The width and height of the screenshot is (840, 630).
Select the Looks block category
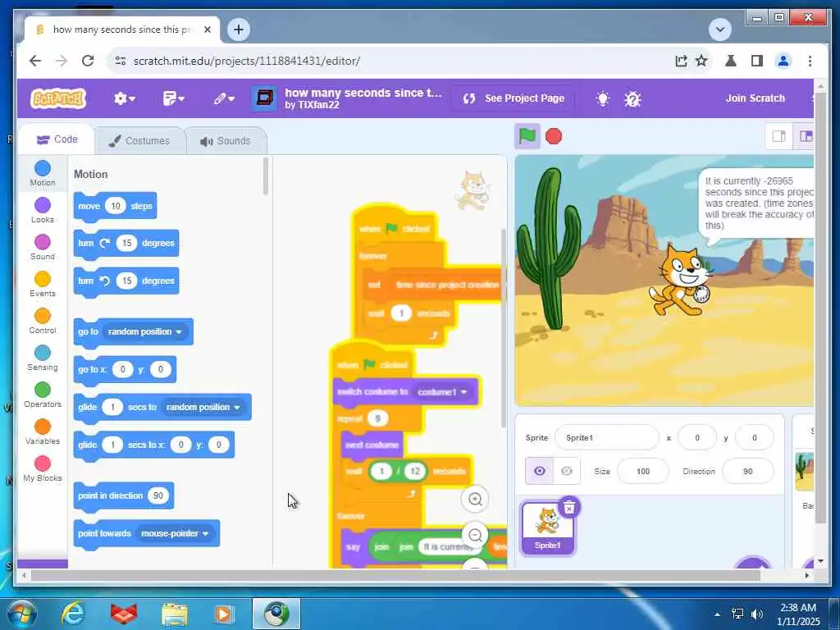(43, 211)
